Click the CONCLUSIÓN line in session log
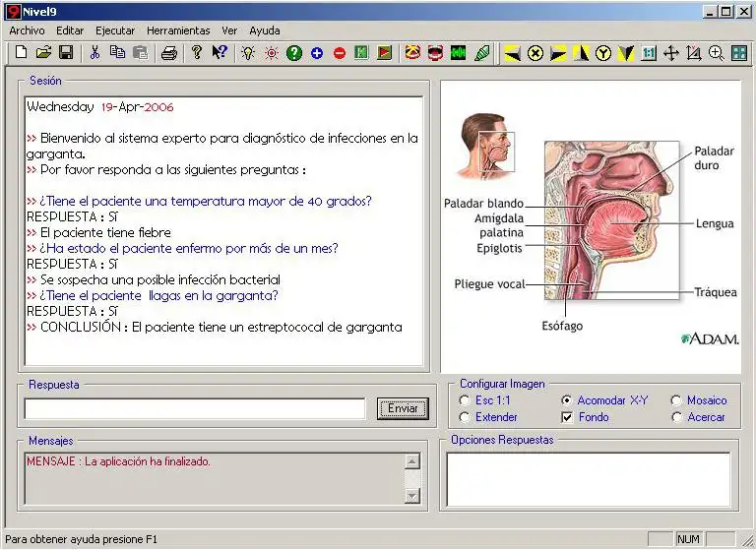Viewport: 756px width, 550px height. pyautogui.click(x=215, y=327)
